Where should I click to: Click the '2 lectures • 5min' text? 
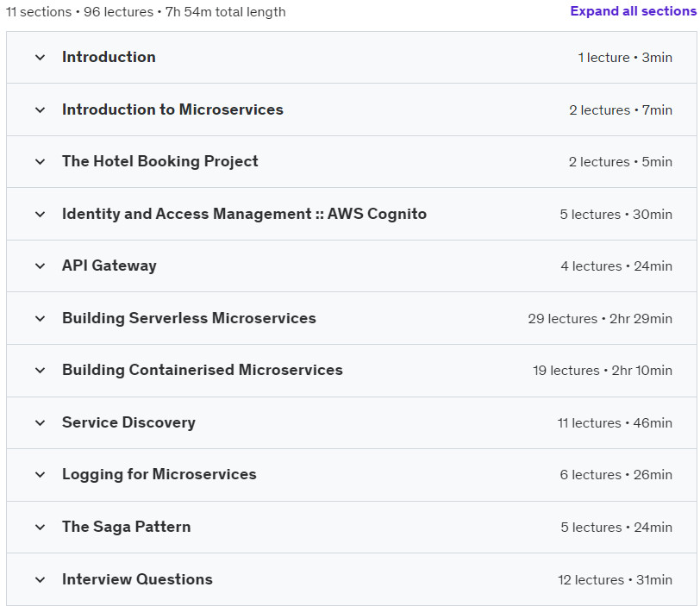pos(621,161)
